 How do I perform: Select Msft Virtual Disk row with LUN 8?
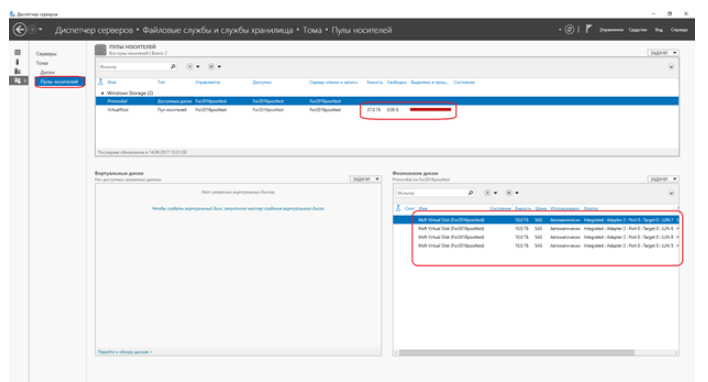point(536,237)
